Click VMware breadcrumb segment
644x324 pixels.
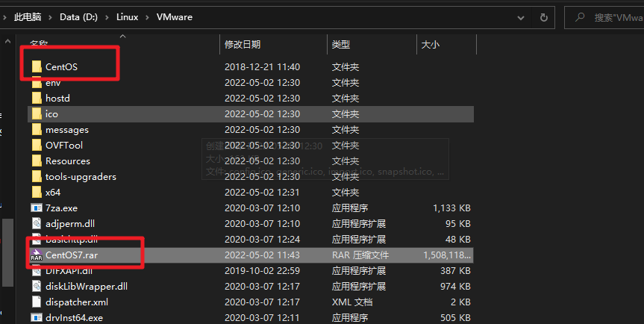174,17
